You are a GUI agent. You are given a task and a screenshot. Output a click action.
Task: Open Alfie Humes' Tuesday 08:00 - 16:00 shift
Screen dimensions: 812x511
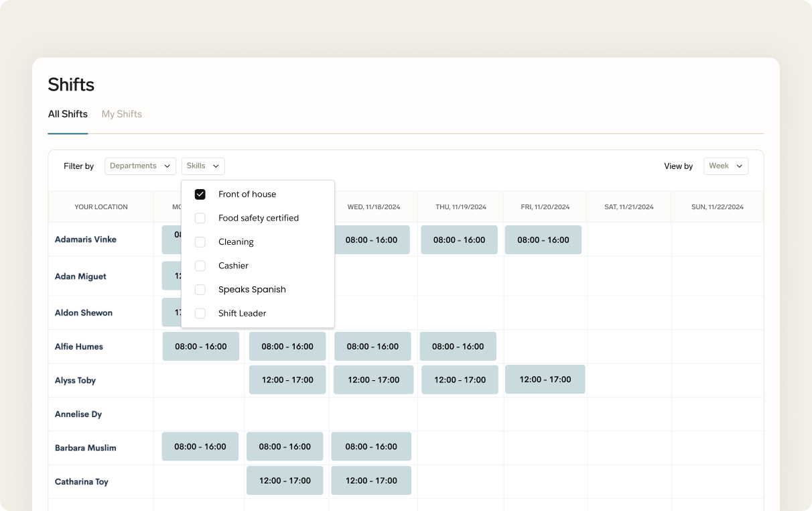click(x=287, y=347)
